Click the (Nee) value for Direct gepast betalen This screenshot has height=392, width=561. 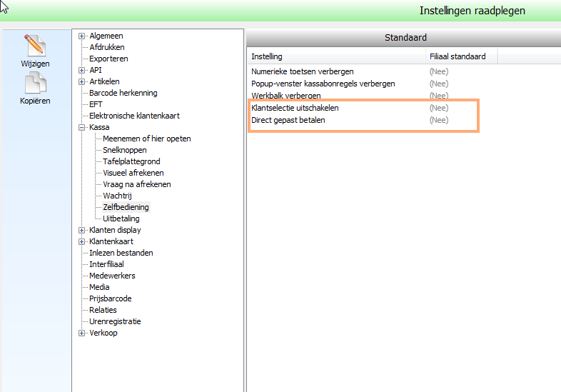439,120
